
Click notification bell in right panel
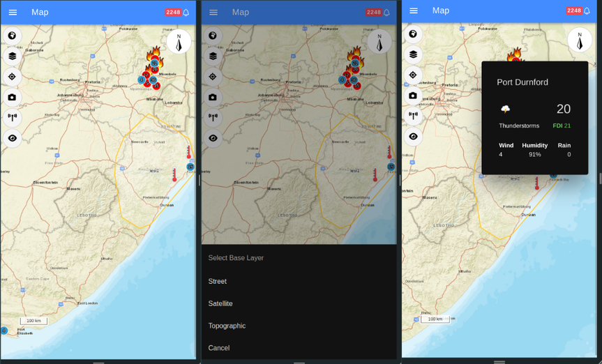coord(587,10)
